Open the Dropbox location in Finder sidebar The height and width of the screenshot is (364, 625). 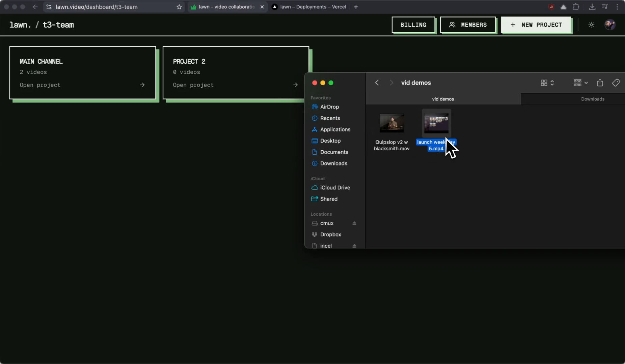point(330,235)
